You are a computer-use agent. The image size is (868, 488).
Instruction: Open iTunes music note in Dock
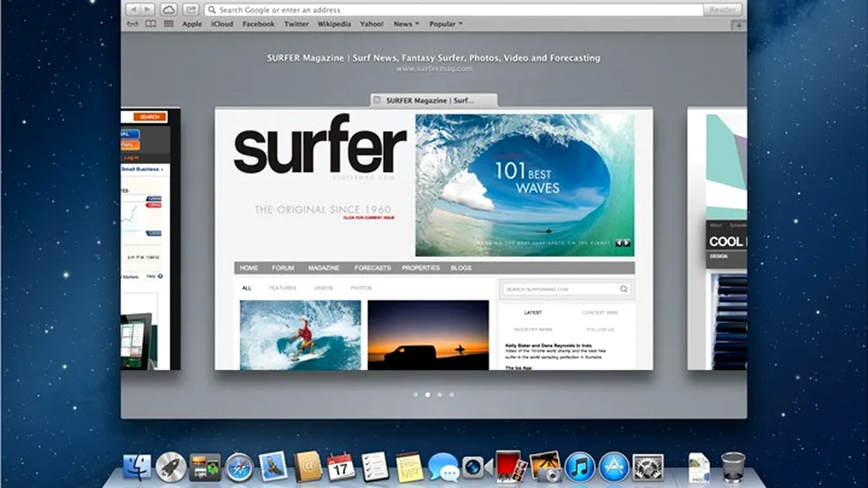point(579,467)
